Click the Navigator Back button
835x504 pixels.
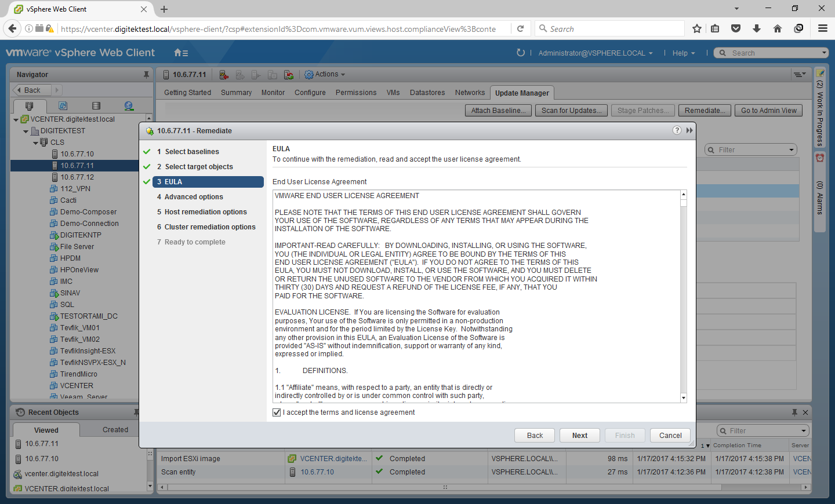pyautogui.click(x=32, y=90)
